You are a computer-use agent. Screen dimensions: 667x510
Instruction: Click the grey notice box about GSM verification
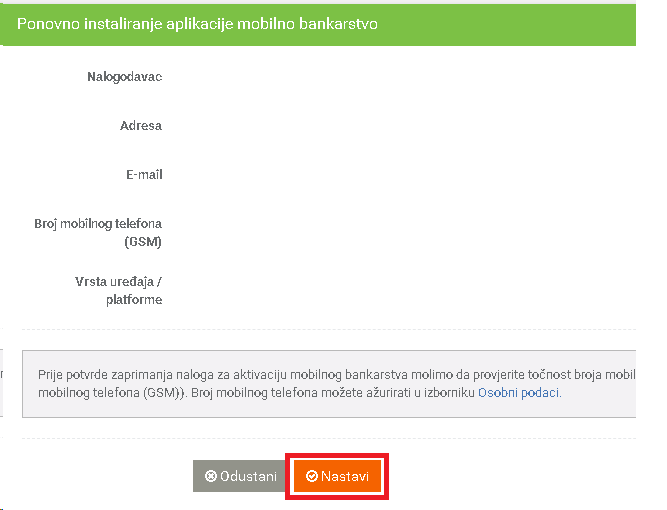[x=329, y=384]
